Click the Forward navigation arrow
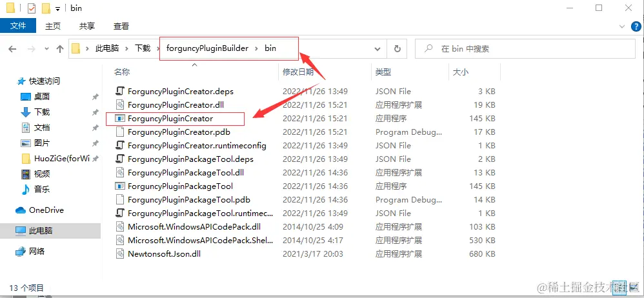The image size is (644, 298). click(x=31, y=49)
